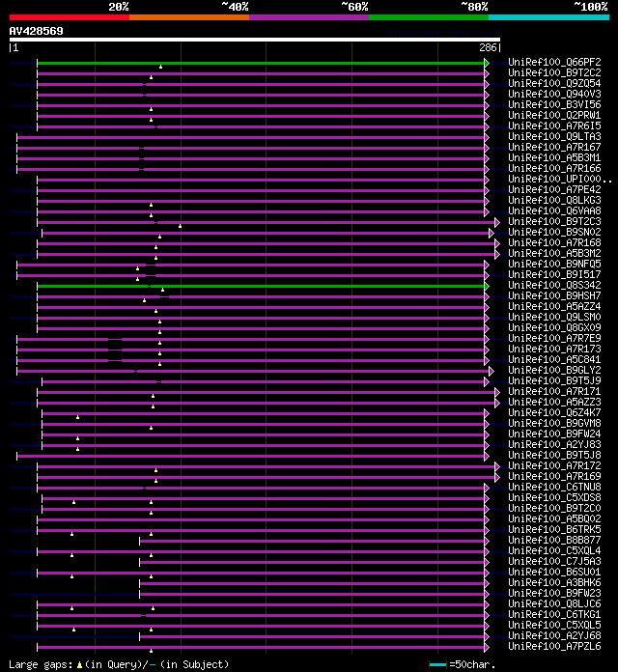The image size is (618, 672).
Task: Select the query name AV428569
Action: [36, 31]
